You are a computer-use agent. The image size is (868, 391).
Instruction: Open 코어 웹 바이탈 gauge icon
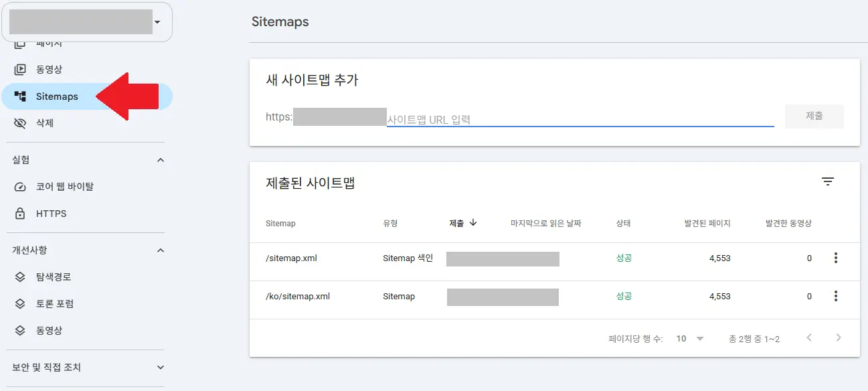(x=20, y=187)
